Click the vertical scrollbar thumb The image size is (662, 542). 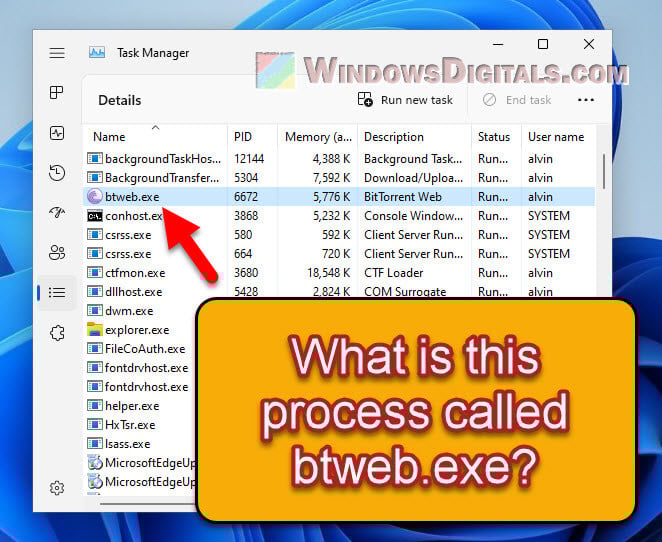click(604, 171)
